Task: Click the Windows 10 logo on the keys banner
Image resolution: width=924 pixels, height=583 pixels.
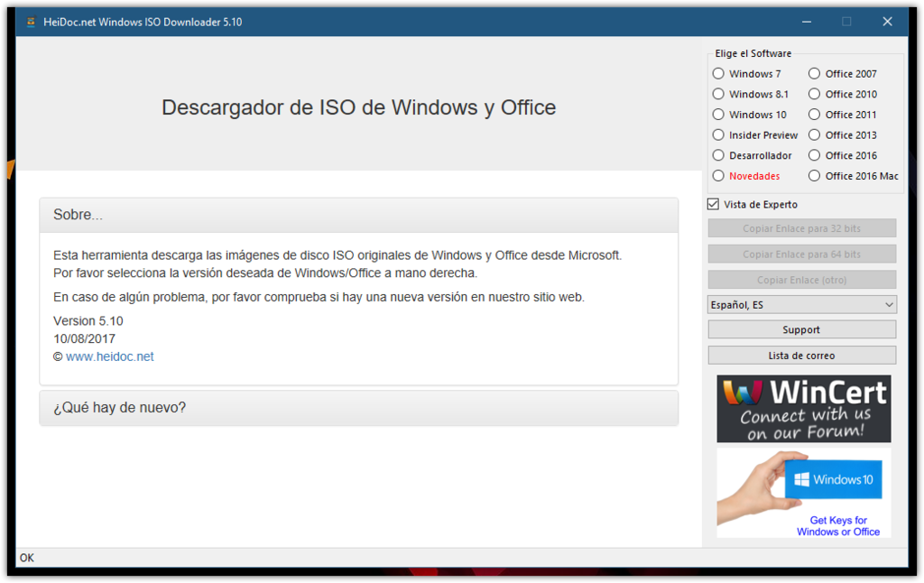Action: coord(832,478)
